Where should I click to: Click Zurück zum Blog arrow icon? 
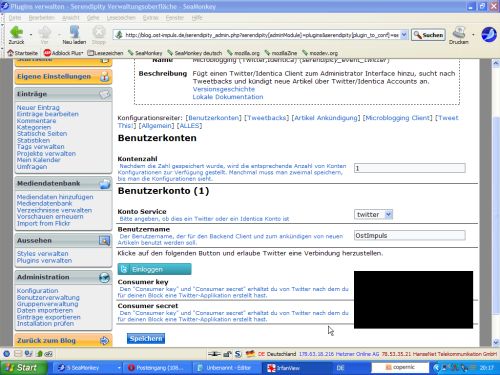point(104,341)
